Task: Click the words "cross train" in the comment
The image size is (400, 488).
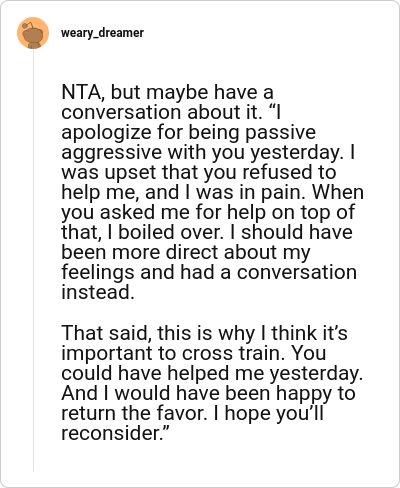Action: pyautogui.click(x=230, y=353)
